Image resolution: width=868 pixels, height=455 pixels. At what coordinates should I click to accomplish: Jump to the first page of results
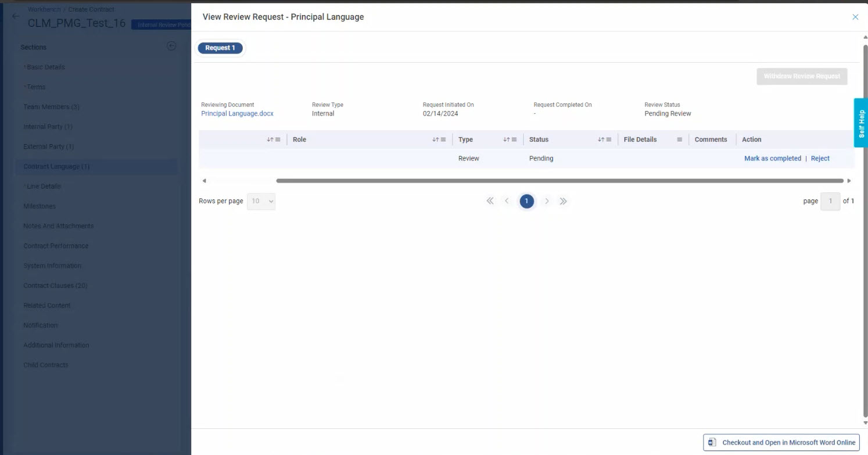[x=490, y=201]
